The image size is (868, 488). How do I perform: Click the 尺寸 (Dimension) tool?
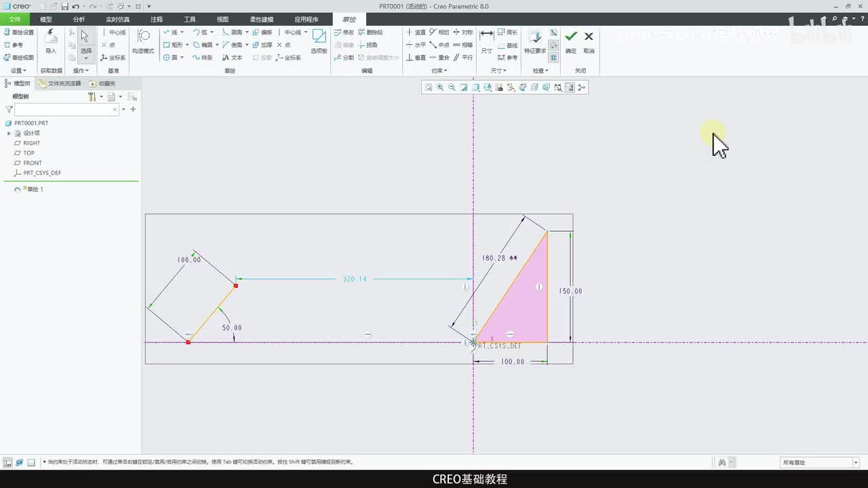coord(487,41)
